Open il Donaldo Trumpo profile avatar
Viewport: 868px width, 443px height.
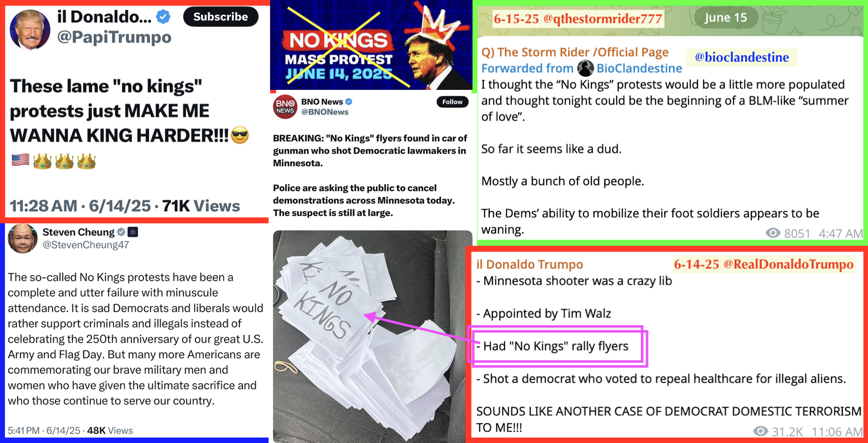pyautogui.click(x=30, y=30)
